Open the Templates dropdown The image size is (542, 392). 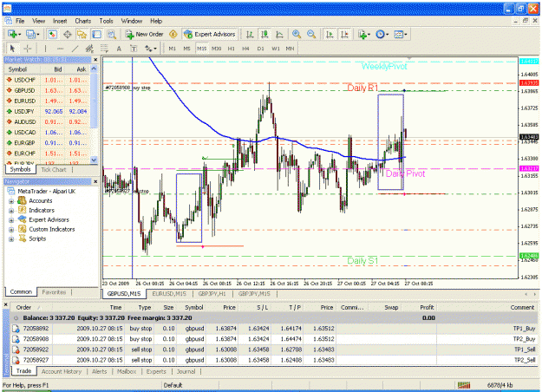pyautogui.click(x=401, y=34)
